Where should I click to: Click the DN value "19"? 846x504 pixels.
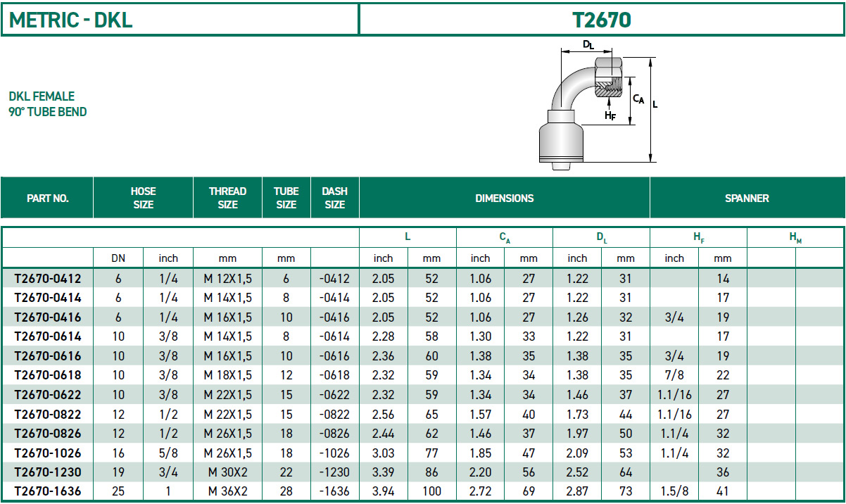pos(118,472)
